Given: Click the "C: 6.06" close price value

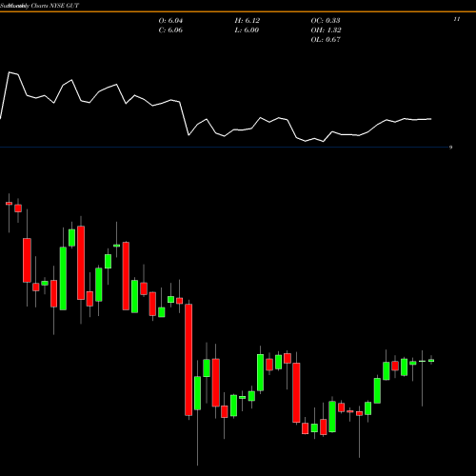Looking at the screenshot, I should point(170,30).
